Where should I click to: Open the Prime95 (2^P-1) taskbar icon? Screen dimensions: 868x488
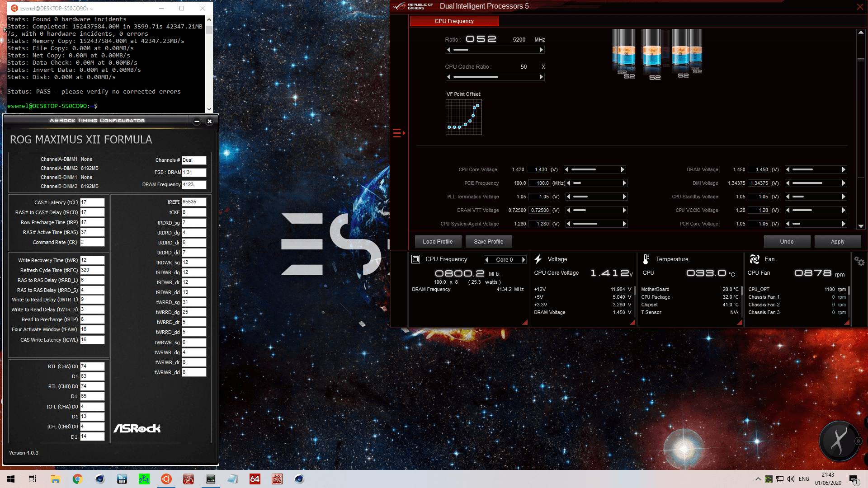(x=144, y=479)
